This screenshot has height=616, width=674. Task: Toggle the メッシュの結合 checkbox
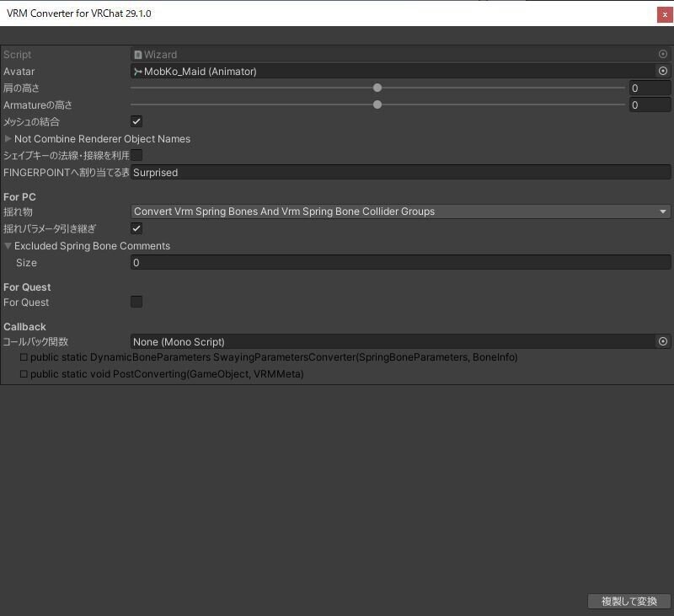[x=136, y=121]
